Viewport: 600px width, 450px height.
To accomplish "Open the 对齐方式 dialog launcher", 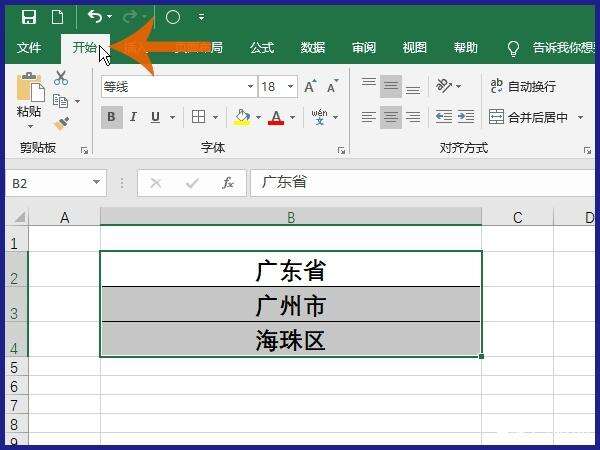I will coord(587,151).
